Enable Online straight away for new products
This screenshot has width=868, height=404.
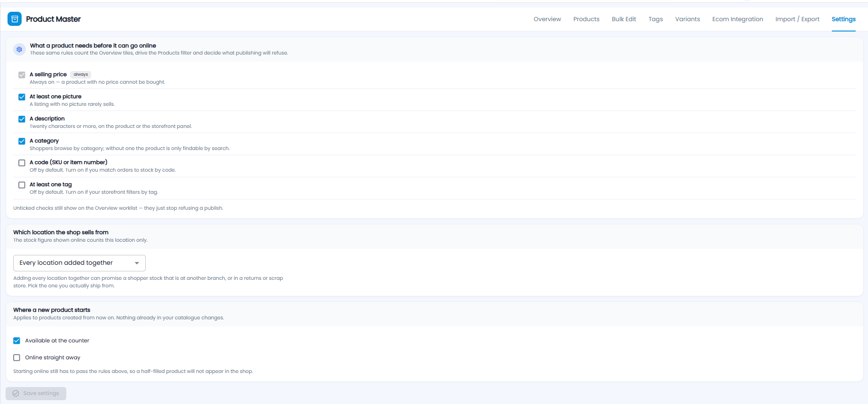coord(17,357)
